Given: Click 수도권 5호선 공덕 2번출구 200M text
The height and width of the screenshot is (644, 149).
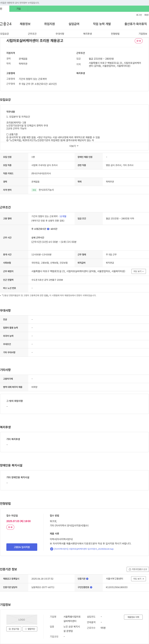Looking at the screenshot, I should click(47, 280).
